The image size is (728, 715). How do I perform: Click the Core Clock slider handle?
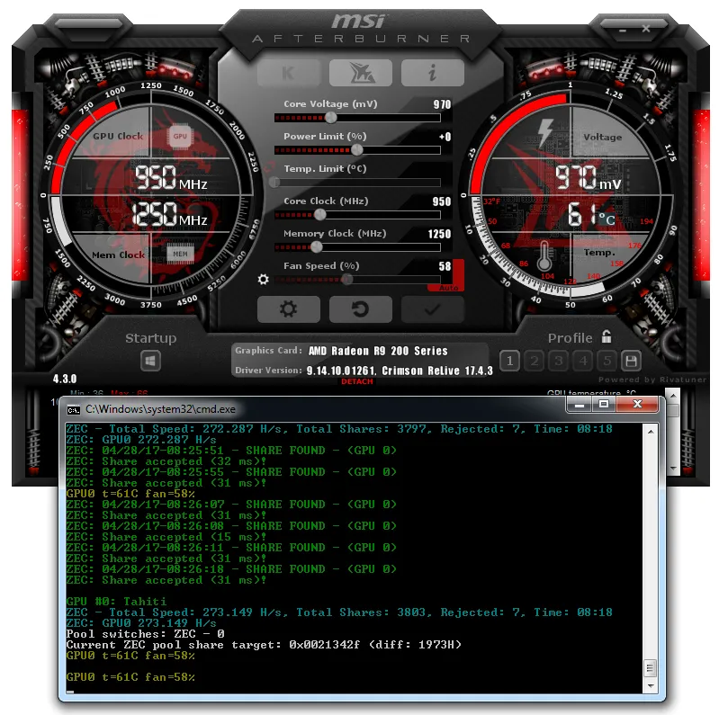(319, 214)
